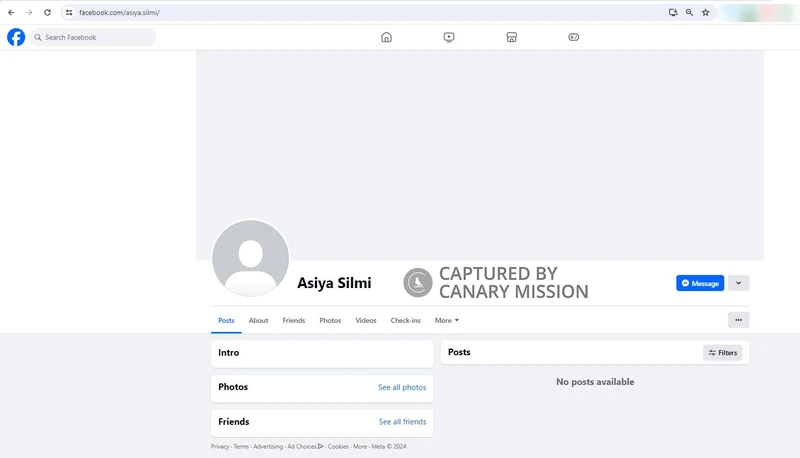The image size is (800, 458).
Task: Open the Video (Watch) icon
Action: click(x=449, y=37)
